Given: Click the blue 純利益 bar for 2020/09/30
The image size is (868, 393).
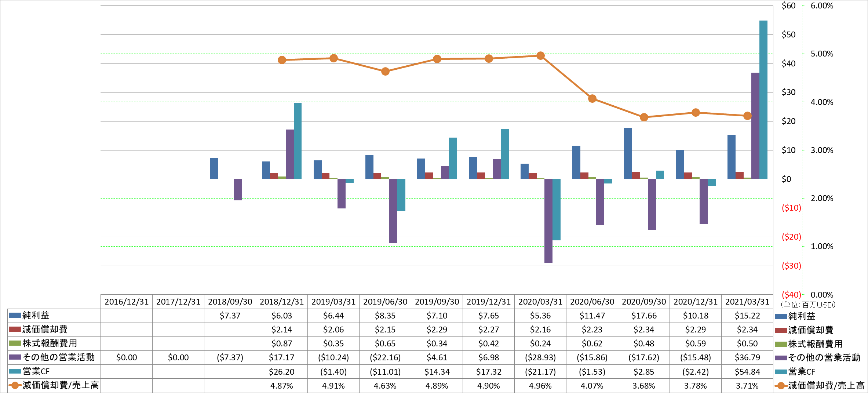Looking at the screenshot, I should pos(628,153).
